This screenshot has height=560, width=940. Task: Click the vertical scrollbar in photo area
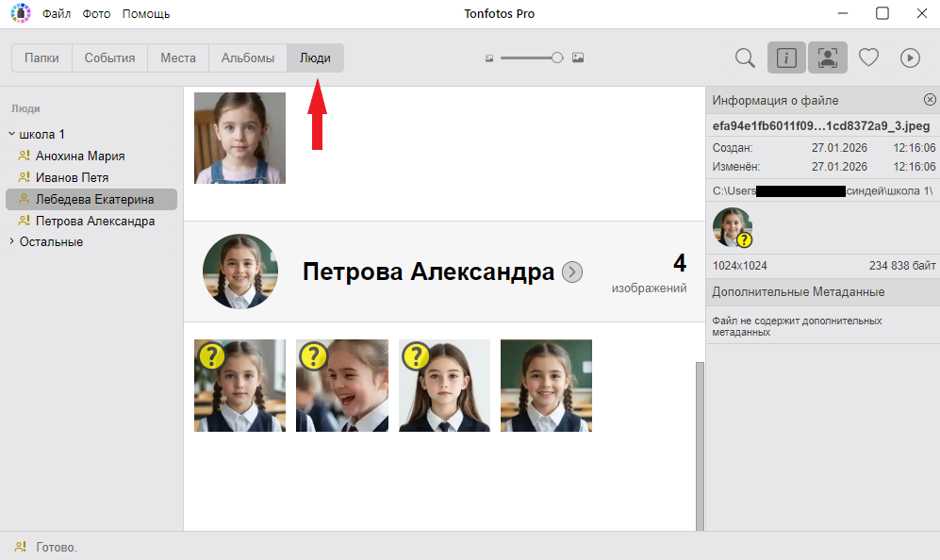pyautogui.click(x=699, y=443)
